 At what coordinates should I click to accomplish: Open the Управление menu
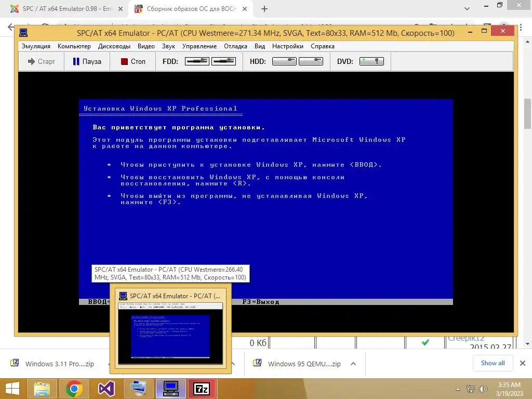point(199,46)
